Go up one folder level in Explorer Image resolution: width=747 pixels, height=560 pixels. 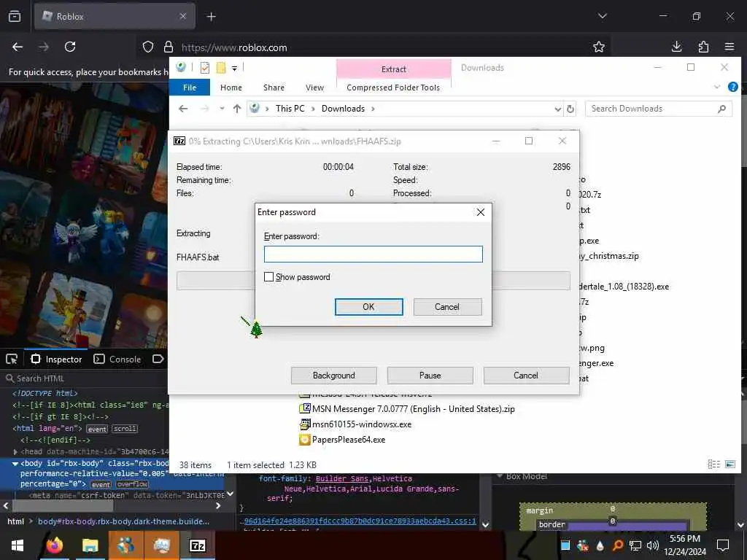pyautogui.click(x=237, y=109)
